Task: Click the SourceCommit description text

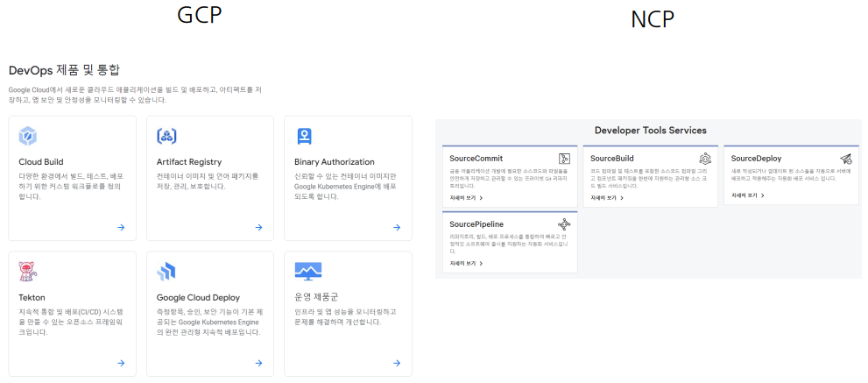Action: [x=509, y=179]
